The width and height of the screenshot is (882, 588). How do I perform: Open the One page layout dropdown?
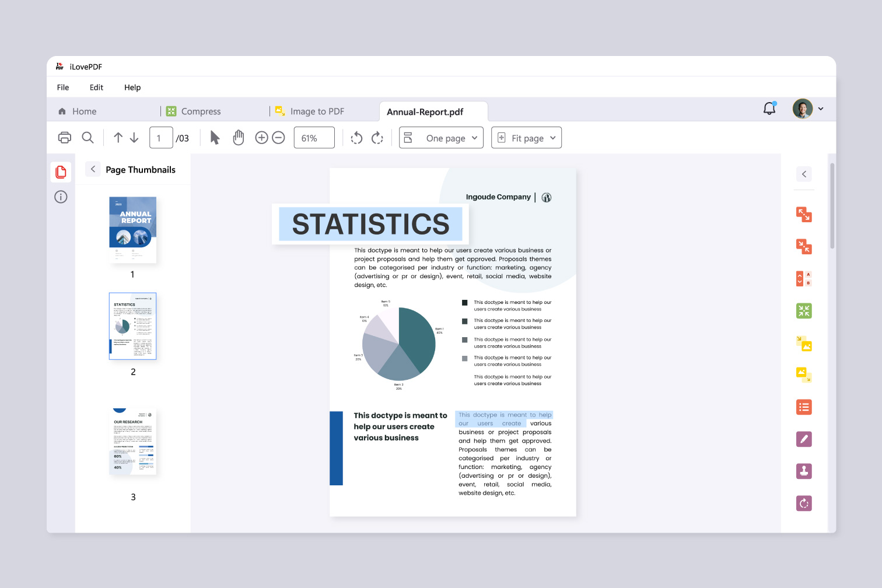point(441,138)
